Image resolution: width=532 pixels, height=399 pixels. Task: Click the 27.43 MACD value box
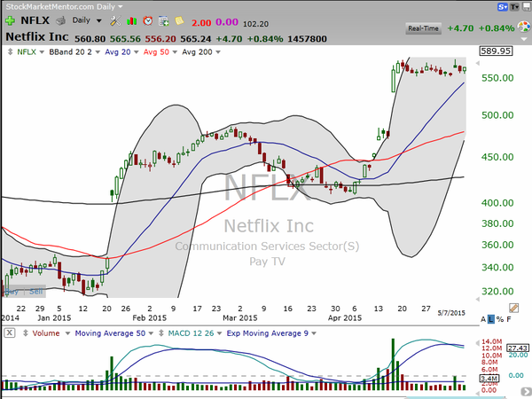coord(518,348)
